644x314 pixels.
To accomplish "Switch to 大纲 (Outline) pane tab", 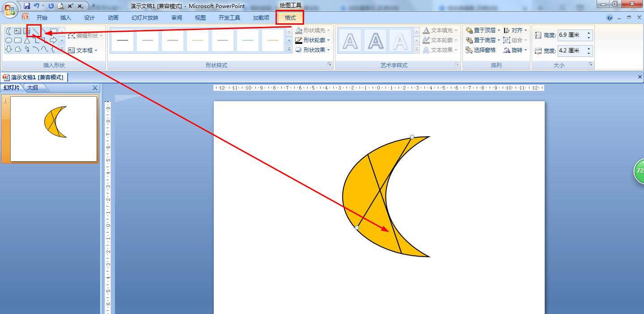I will click(x=33, y=88).
